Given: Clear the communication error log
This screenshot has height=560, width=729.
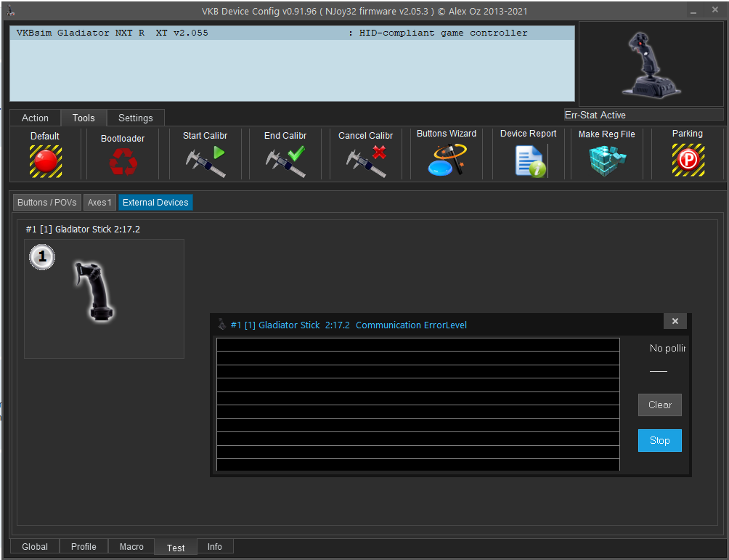Looking at the screenshot, I should (x=660, y=405).
